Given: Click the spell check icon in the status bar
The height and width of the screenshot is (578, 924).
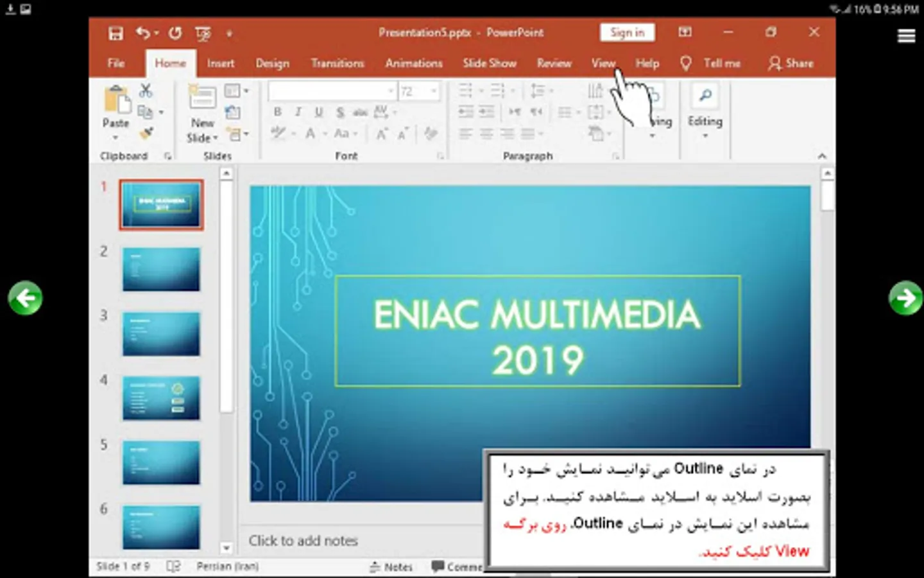Looking at the screenshot, I should [x=173, y=566].
